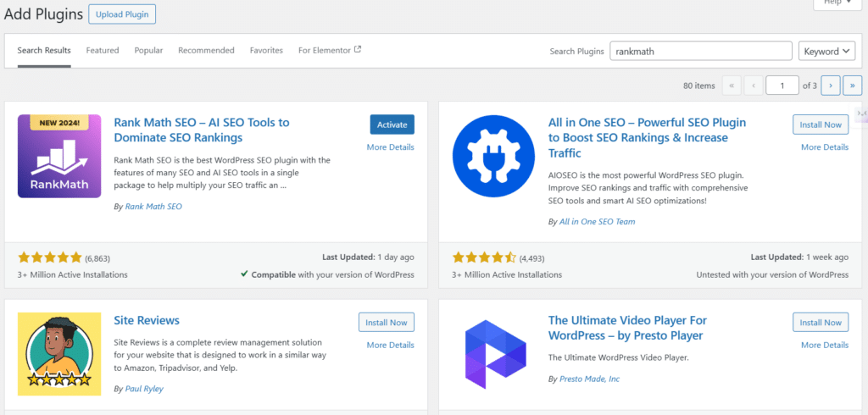Click the Presto Player logo icon

(x=494, y=354)
